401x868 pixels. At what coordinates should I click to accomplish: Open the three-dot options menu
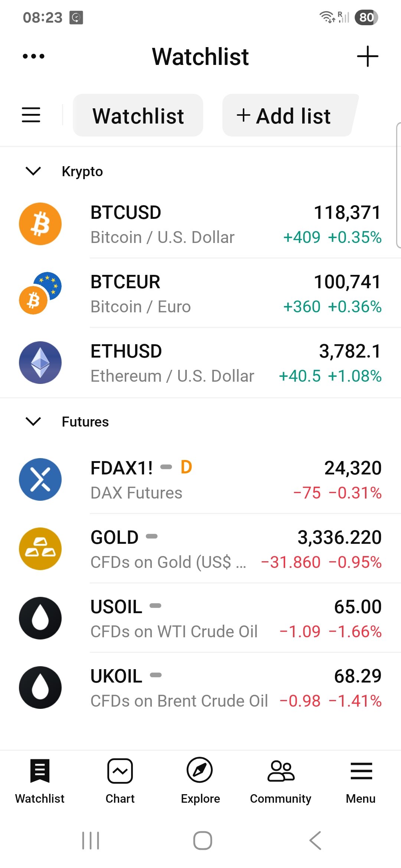(x=33, y=56)
